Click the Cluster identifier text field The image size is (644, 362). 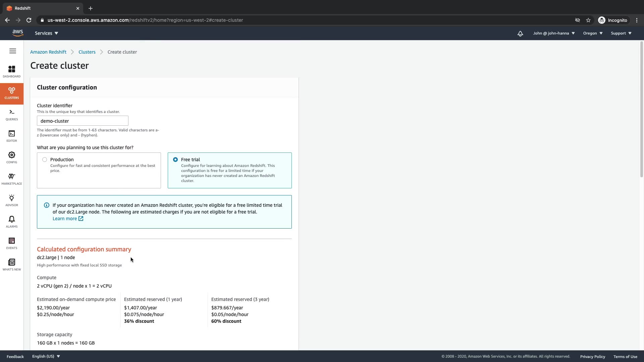click(83, 121)
